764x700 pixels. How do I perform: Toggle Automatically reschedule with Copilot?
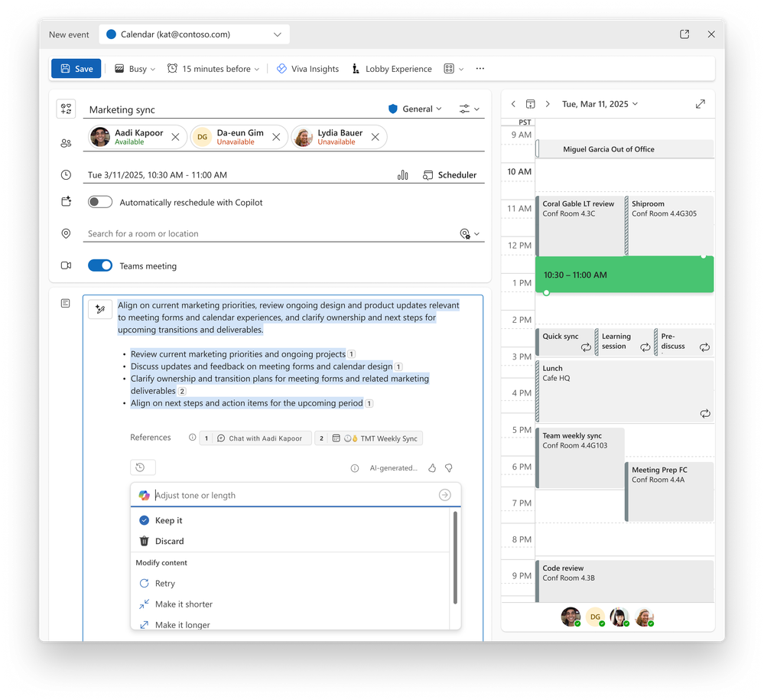click(x=100, y=202)
